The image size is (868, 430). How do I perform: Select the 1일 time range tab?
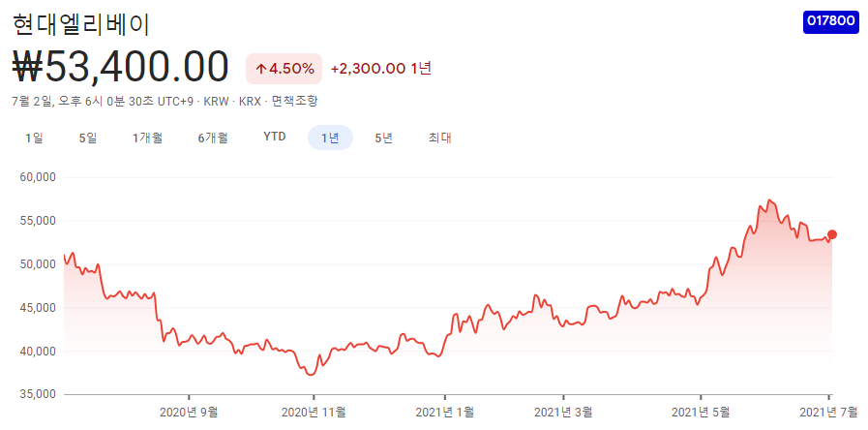[x=34, y=138]
